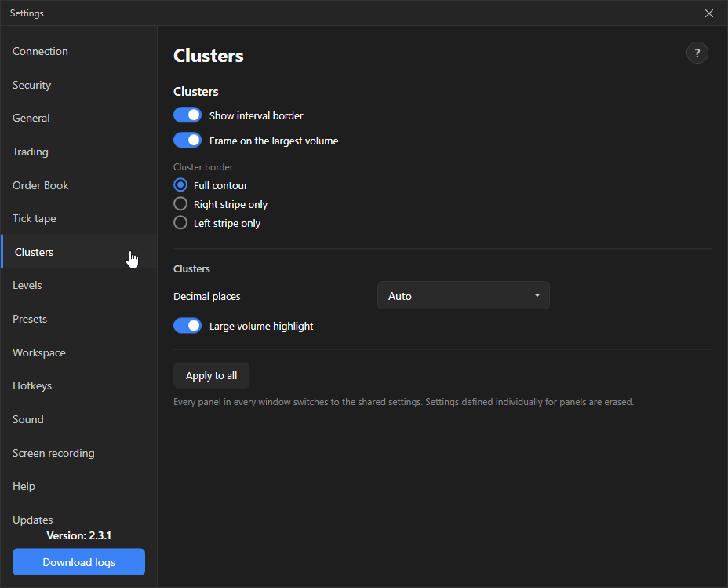Select Clusters in the sidebar

pos(79,252)
